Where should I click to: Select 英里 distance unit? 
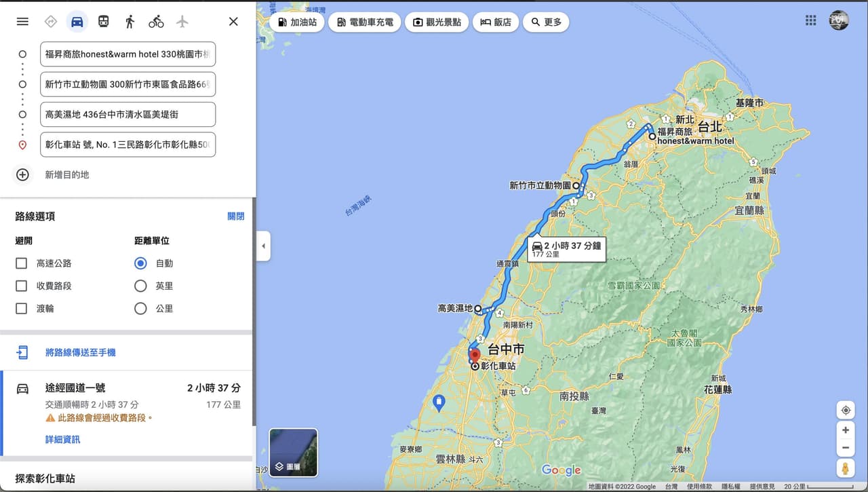140,286
